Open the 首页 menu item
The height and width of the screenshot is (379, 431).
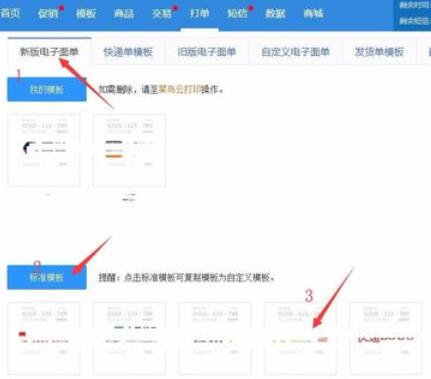click(x=10, y=13)
